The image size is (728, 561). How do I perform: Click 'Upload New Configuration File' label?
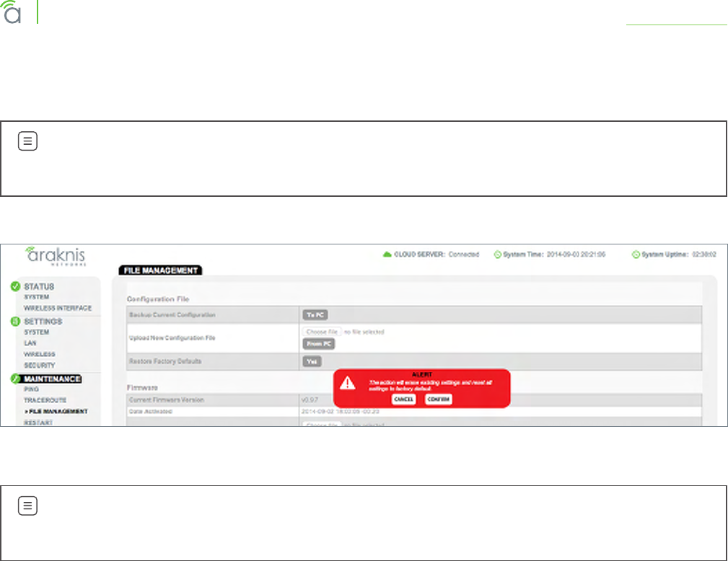click(172, 337)
